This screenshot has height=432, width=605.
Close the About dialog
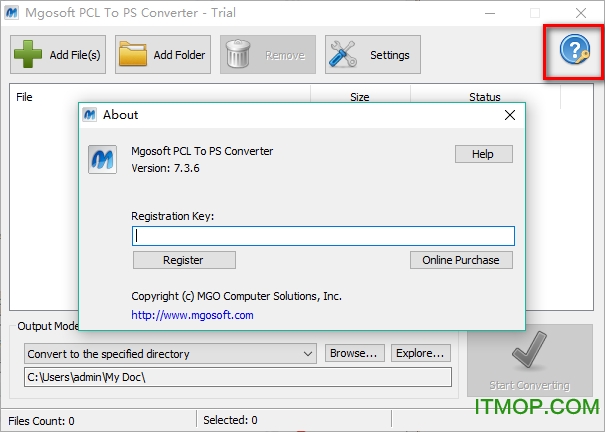pyautogui.click(x=510, y=115)
